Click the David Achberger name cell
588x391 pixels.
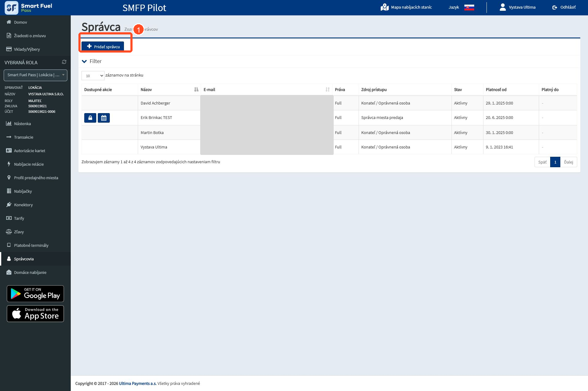(x=169, y=103)
